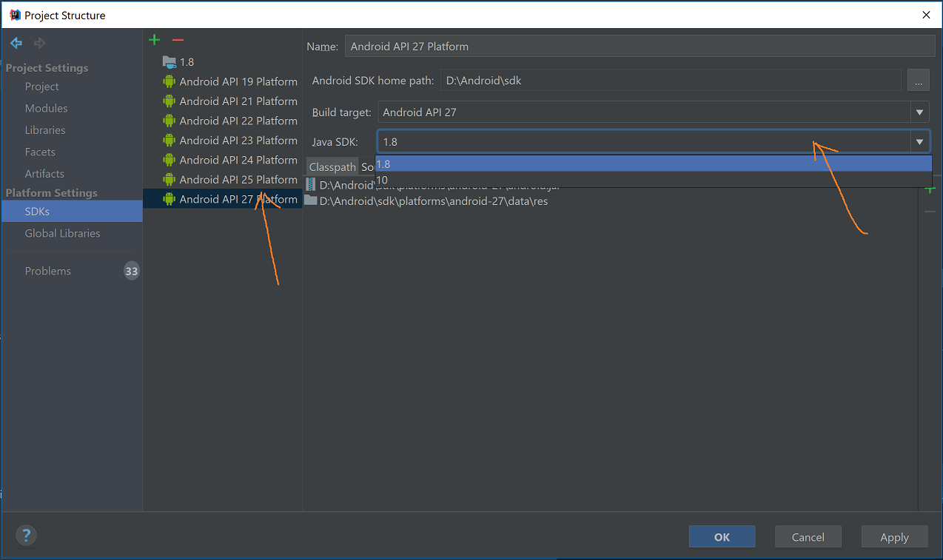Image resolution: width=943 pixels, height=560 pixels.
Task: Choose 1.8 in the Java SDK list
Action: (x=654, y=164)
